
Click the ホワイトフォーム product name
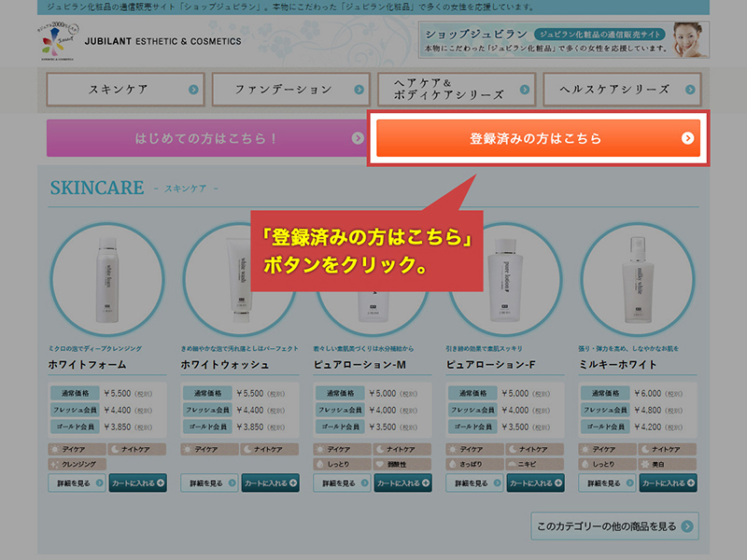(87, 365)
